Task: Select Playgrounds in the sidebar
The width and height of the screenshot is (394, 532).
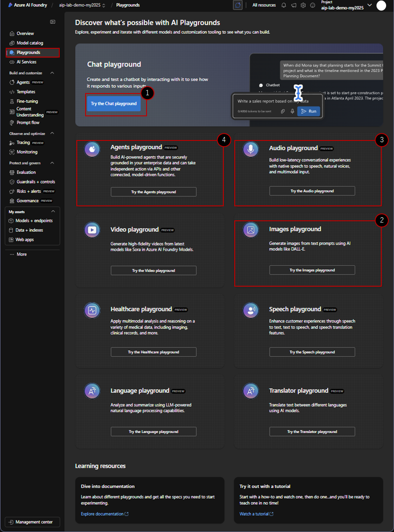Action: pyautogui.click(x=33, y=53)
